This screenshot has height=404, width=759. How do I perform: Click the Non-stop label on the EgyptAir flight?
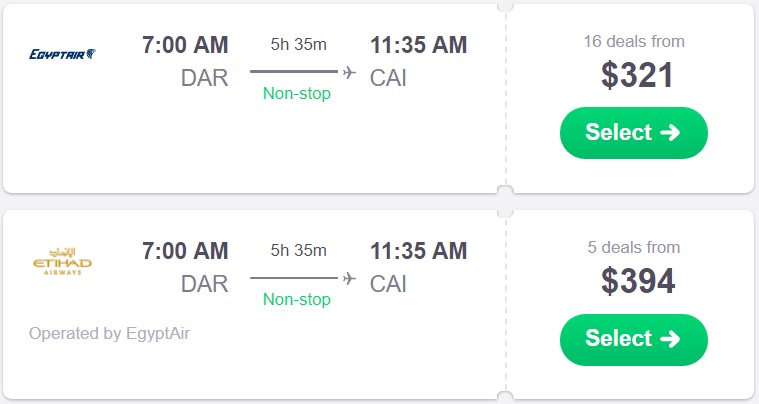coord(296,94)
